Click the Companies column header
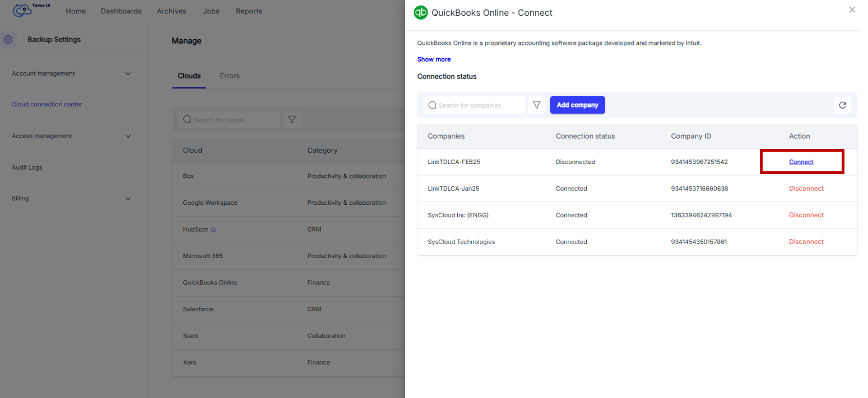This screenshot has width=868, height=398. 446,137
